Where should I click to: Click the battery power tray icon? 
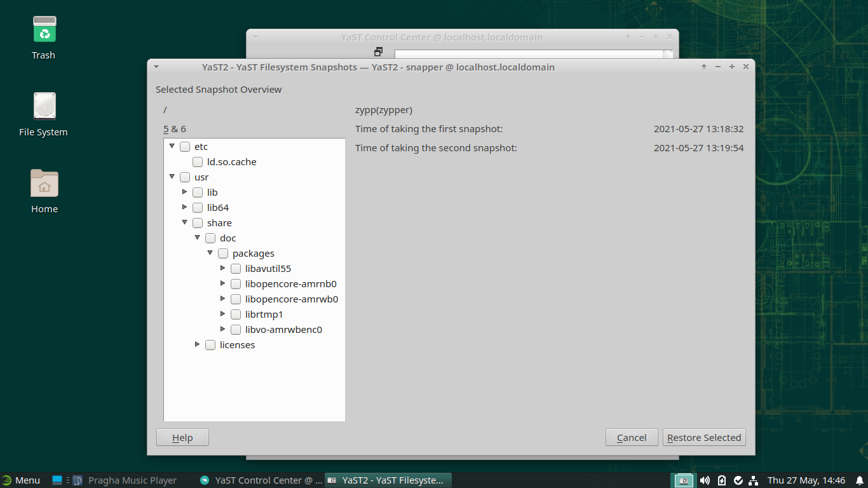pyautogui.click(x=722, y=480)
